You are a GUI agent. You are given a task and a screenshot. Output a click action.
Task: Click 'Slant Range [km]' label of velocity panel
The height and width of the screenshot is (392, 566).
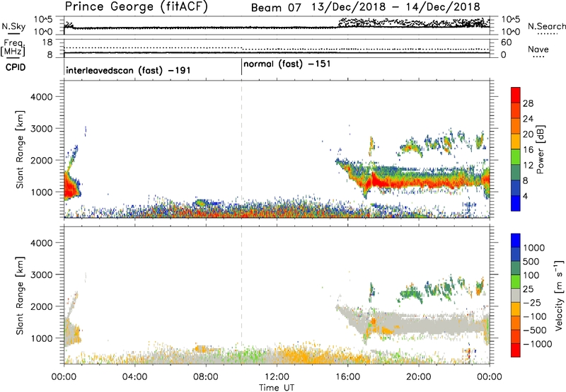point(20,296)
